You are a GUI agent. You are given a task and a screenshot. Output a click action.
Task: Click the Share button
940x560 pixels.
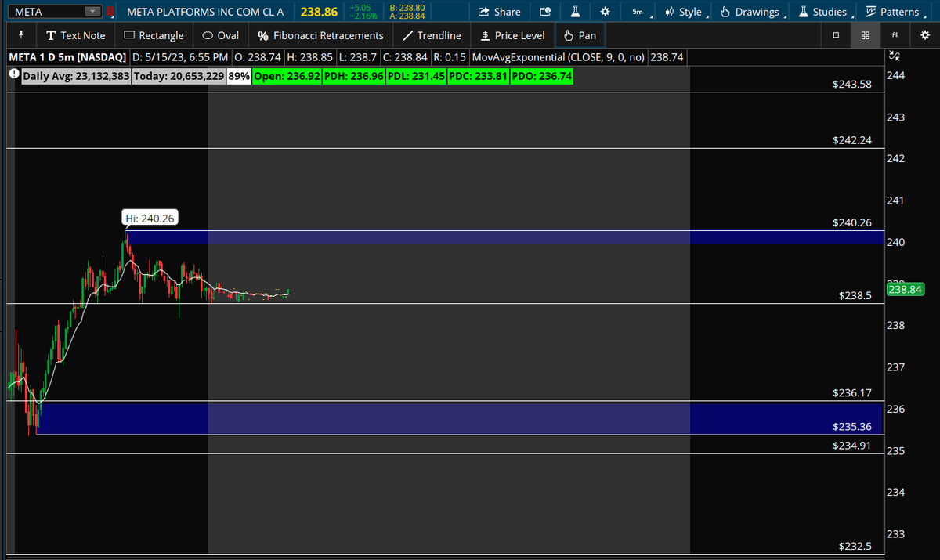pyautogui.click(x=499, y=12)
